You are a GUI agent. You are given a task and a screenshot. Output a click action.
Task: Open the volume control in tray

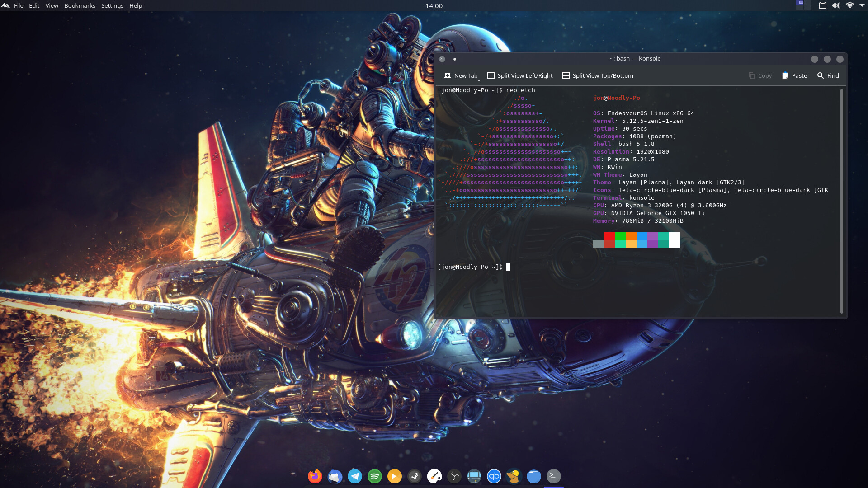836,5
